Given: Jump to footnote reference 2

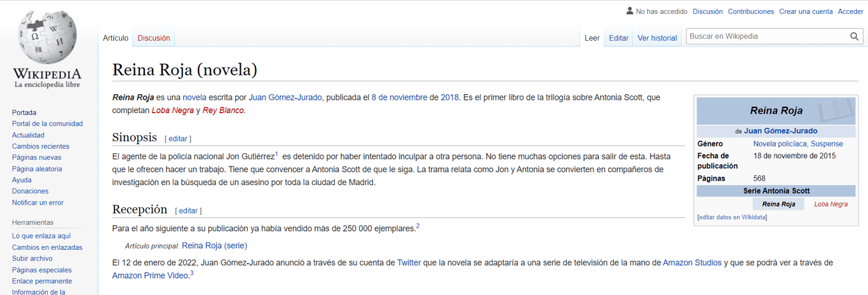Looking at the screenshot, I should 417,226.
